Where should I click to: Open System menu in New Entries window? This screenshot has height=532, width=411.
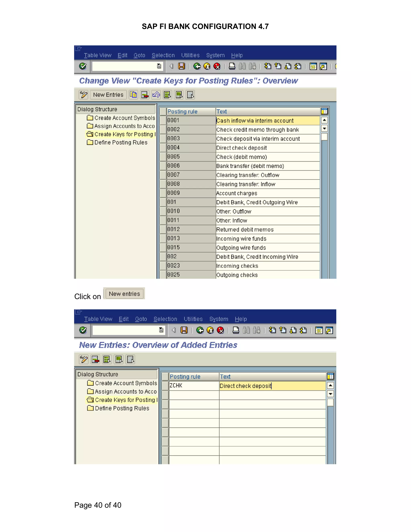[x=219, y=319]
